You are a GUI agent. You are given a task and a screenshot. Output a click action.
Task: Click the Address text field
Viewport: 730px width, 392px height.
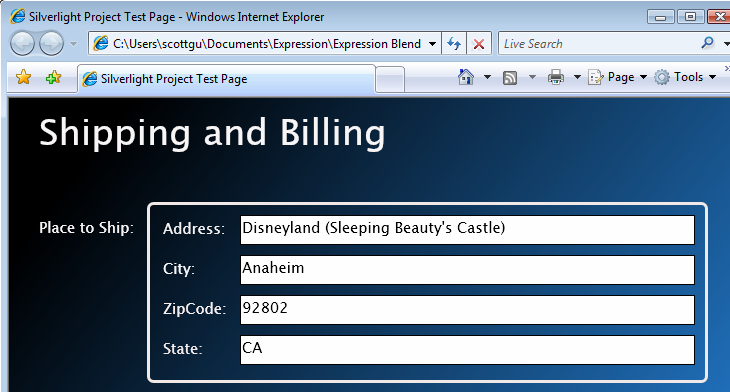[467, 230]
